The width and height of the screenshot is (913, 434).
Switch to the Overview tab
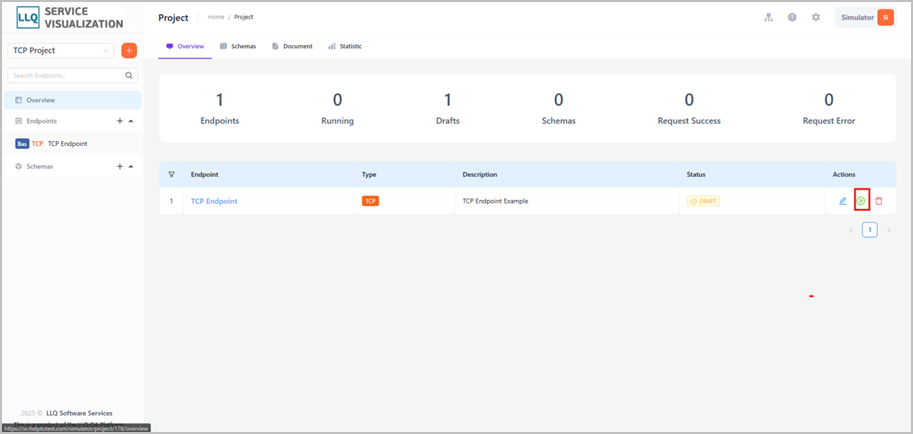click(x=185, y=46)
